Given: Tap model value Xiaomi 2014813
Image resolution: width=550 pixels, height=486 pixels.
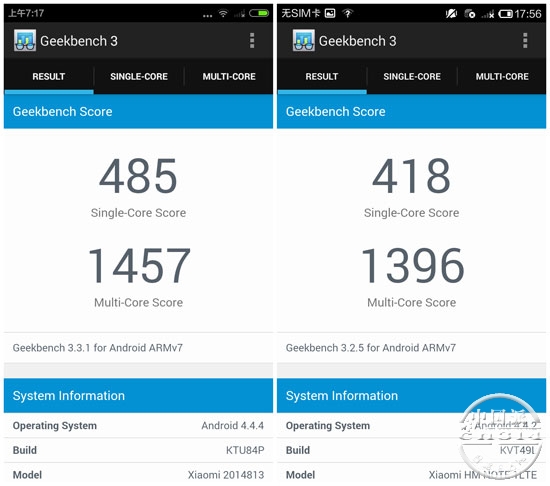Looking at the screenshot, I should pos(226,475).
